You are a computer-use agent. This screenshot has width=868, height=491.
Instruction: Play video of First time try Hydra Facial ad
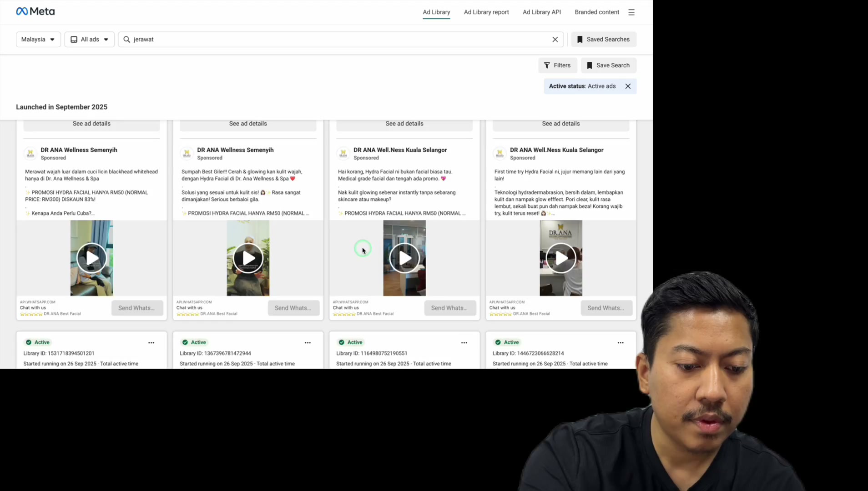pos(561,258)
